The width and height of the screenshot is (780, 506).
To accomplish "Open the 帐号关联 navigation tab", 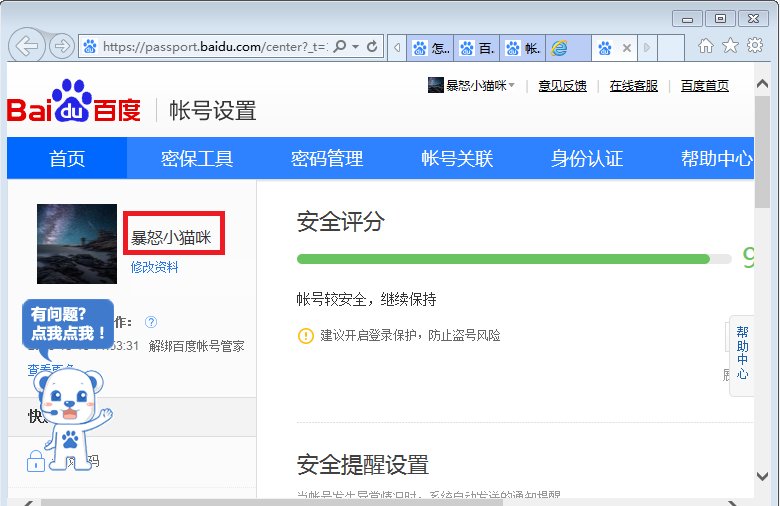I will pyautogui.click(x=457, y=158).
